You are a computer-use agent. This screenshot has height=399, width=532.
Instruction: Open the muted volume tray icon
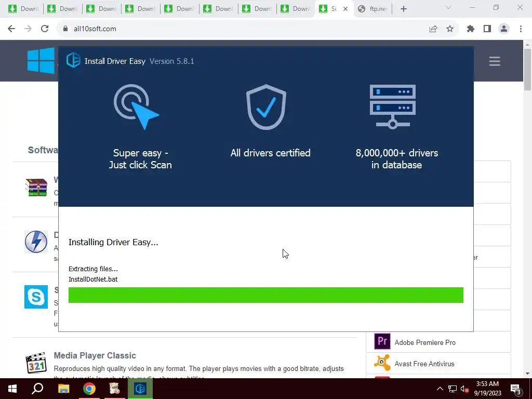tap(464, 389)
